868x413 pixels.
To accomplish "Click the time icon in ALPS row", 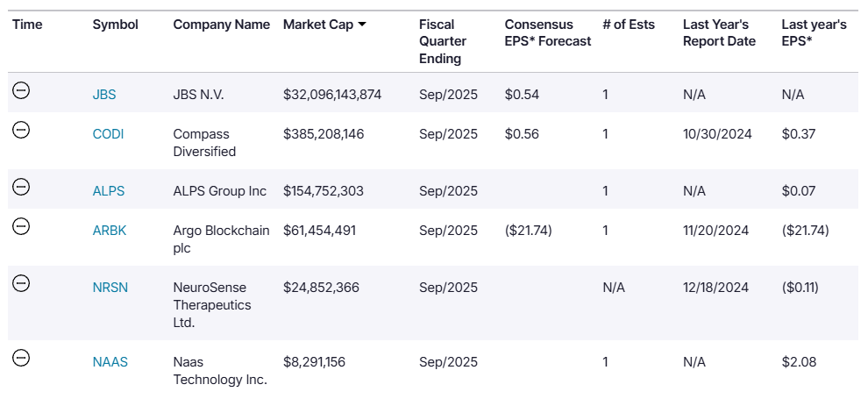I will pyautogui.click(x=22, y=187).
